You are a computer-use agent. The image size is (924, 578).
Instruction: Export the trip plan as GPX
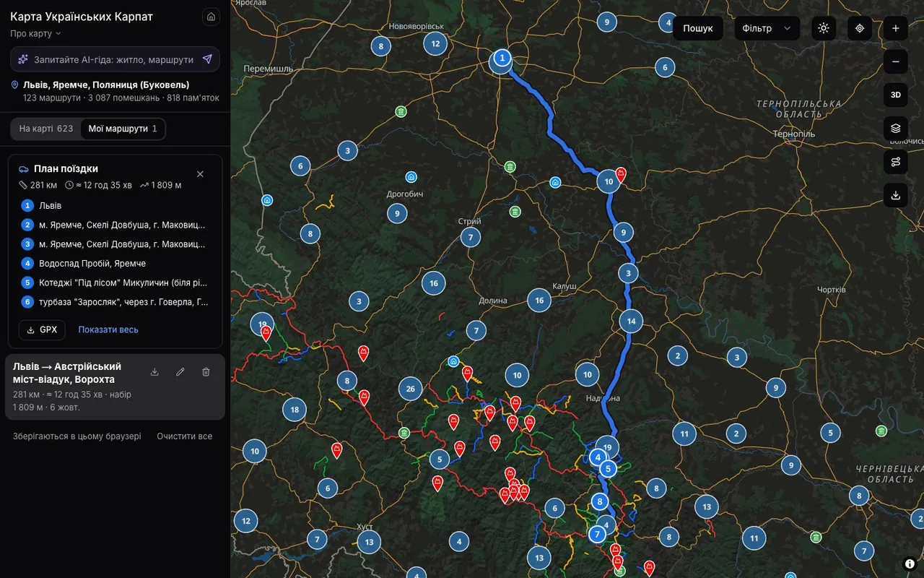click(42, 329)
